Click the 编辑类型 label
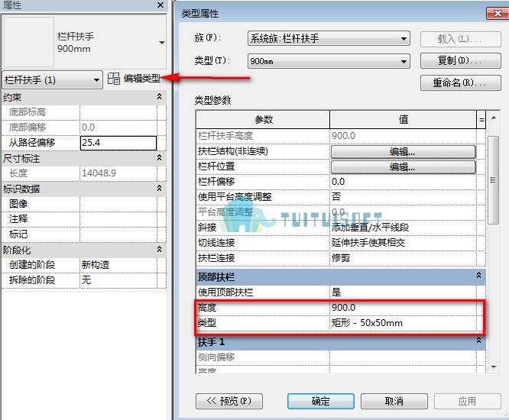Image resolution: width=509 pixels, height=420 pixels. [x=142, y=79]
